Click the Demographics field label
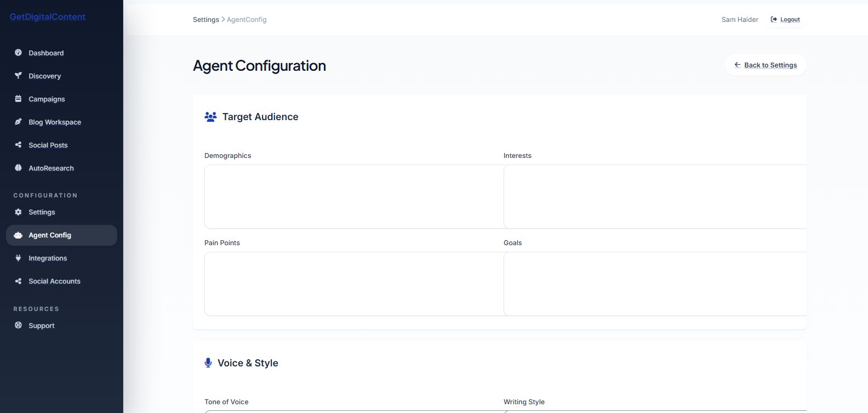The height and width of the screenshot is (413, 868). pyautogui.click(x=228, y=156)
